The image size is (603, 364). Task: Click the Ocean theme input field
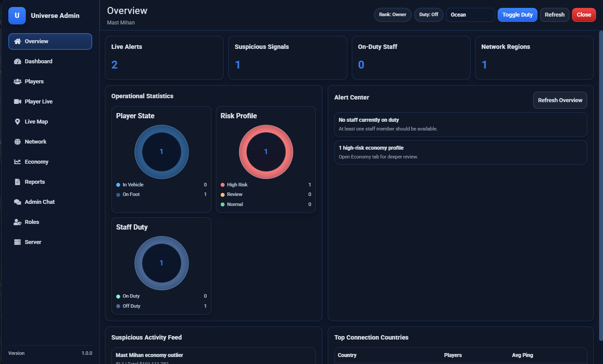[x=470, y=15]
